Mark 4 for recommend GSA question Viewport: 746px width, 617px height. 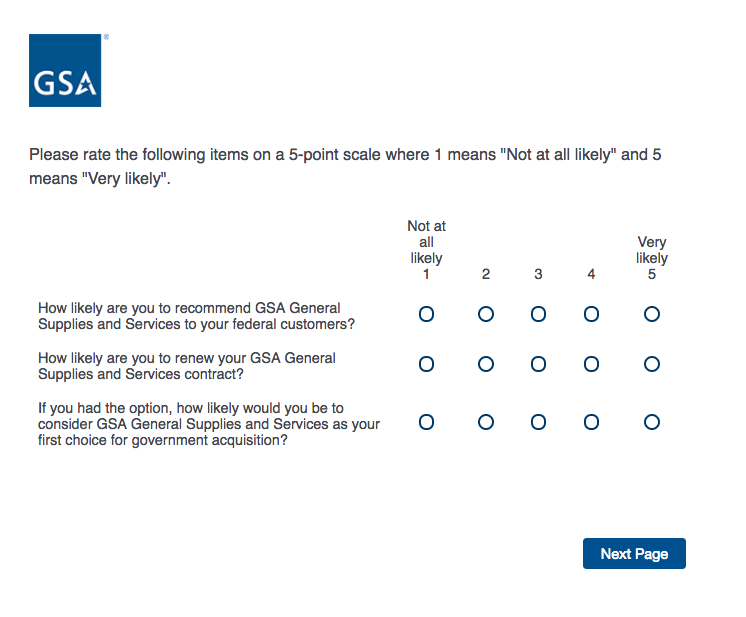pyautogui.click(x=591, y=314)
